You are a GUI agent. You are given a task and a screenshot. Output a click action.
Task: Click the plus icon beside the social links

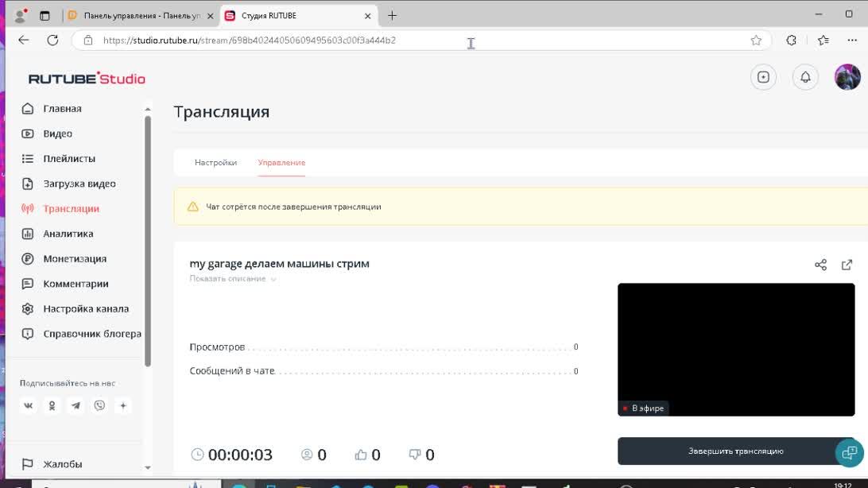point(123,405)
